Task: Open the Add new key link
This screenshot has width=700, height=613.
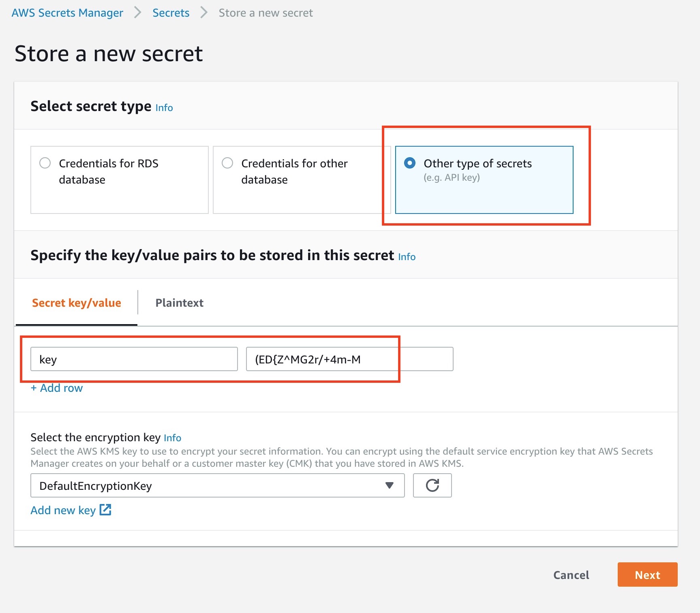Action: point(63,510)
